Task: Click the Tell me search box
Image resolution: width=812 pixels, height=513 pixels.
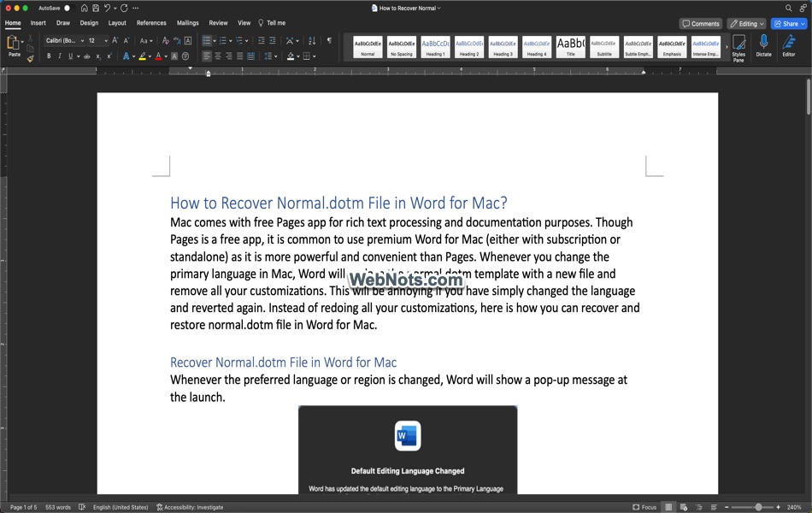Action: click(x=273, y=23)
